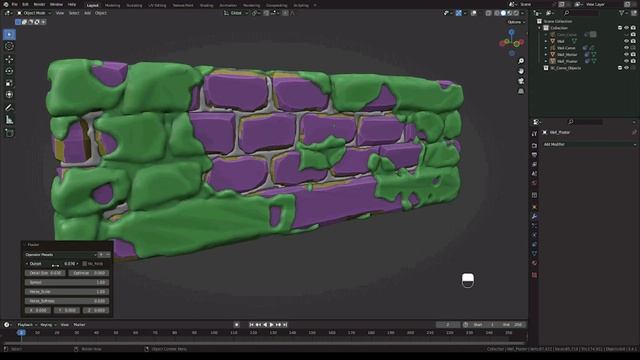Select rendered viewport shading mode
Viewport: 640px width, 360px height.
click(516, 13)
